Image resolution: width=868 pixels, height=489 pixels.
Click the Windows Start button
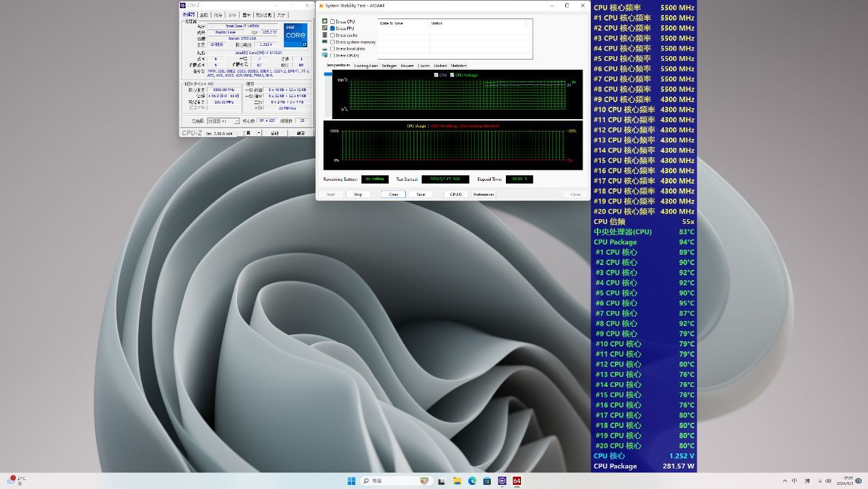click(352, 481)
